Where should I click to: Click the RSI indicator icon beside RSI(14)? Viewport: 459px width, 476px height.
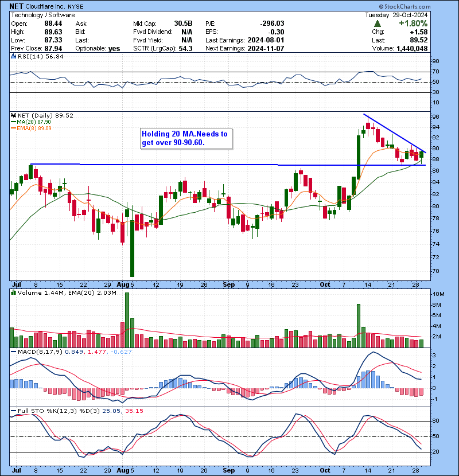[x=13, y=56]
